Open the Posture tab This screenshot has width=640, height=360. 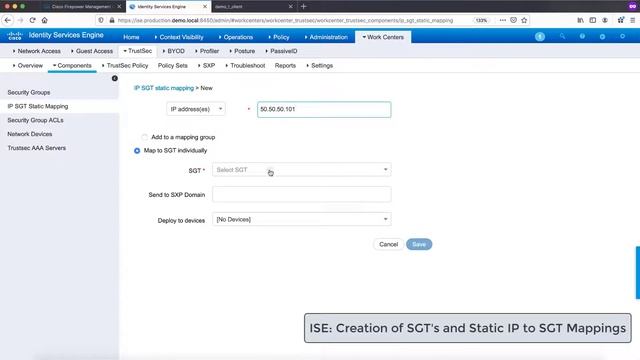(x=242, y=51)
